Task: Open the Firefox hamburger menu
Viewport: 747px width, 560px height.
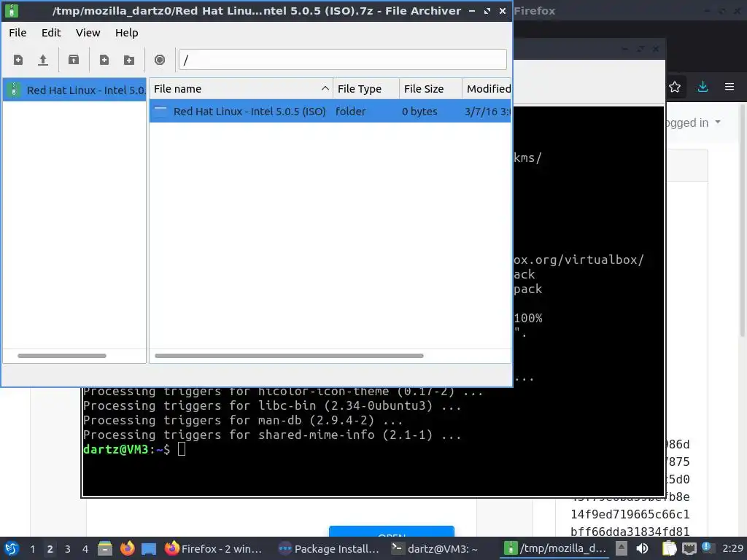Action: click(x=729, y=87)
